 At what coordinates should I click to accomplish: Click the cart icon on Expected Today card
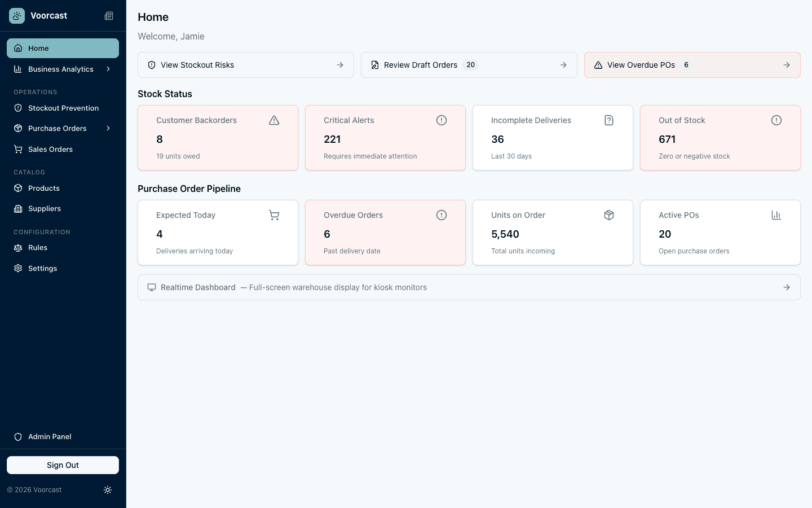[x=274, y=215]
